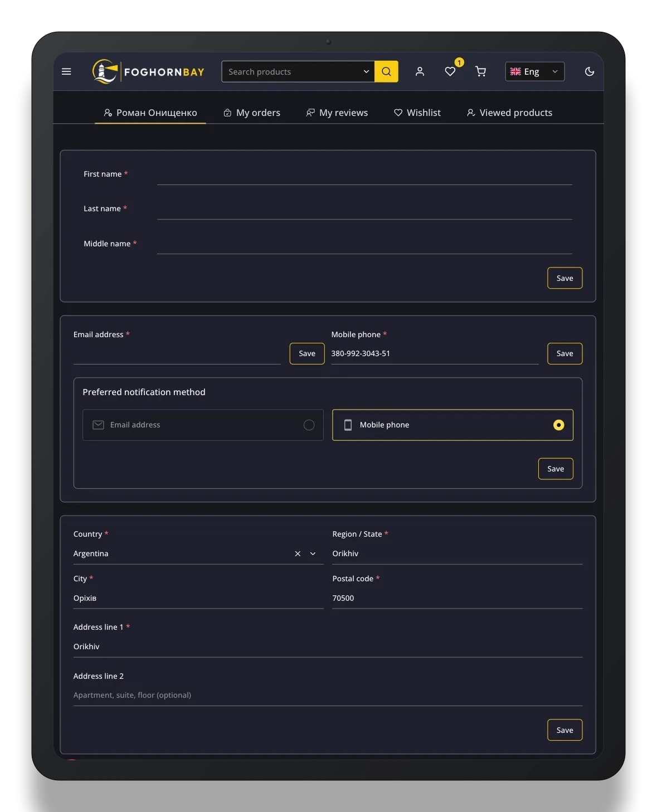
Task: Click the Last name input field
Action: coord(364,209)
